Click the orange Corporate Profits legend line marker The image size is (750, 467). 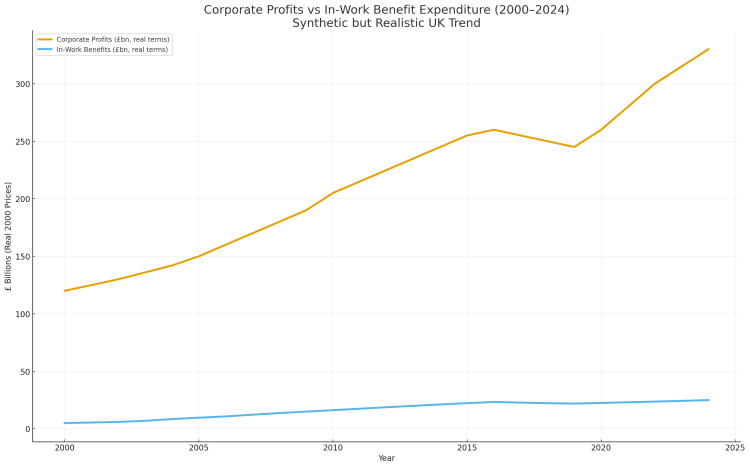(45, 39)
